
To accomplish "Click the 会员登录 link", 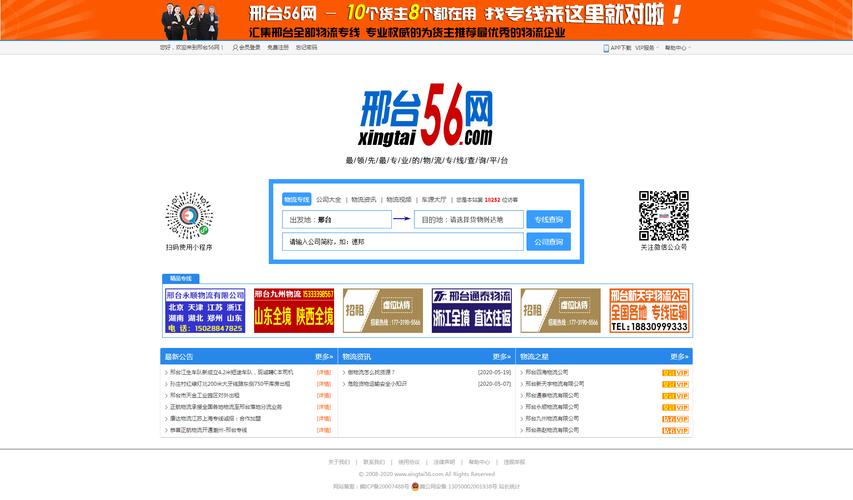I will coord(250,48).
